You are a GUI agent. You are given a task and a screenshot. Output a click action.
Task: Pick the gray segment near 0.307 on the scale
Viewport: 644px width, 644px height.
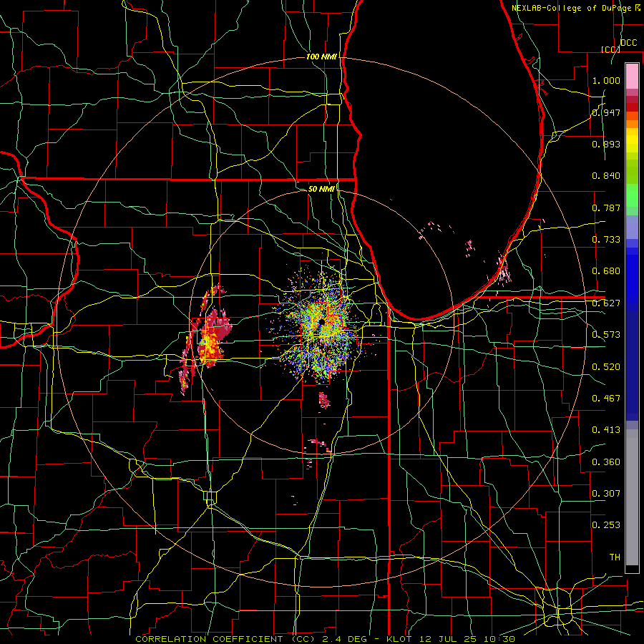(632, 497)
